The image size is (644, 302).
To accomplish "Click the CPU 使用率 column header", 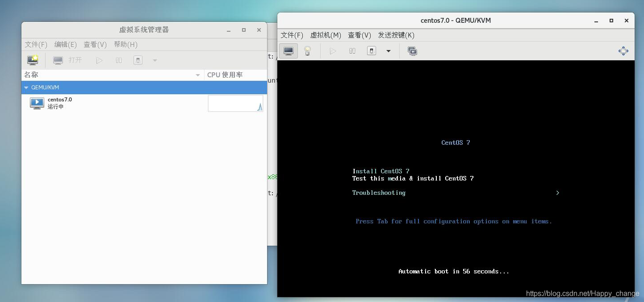I will tap(236, 75).
